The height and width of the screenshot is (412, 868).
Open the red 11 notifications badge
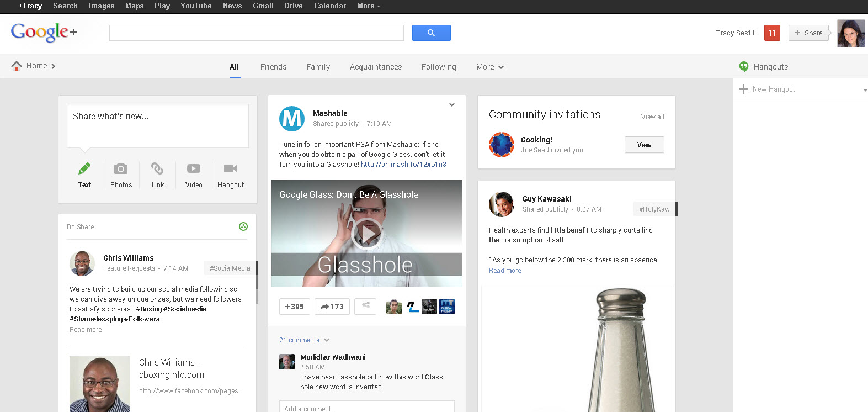tap(772, 33)
